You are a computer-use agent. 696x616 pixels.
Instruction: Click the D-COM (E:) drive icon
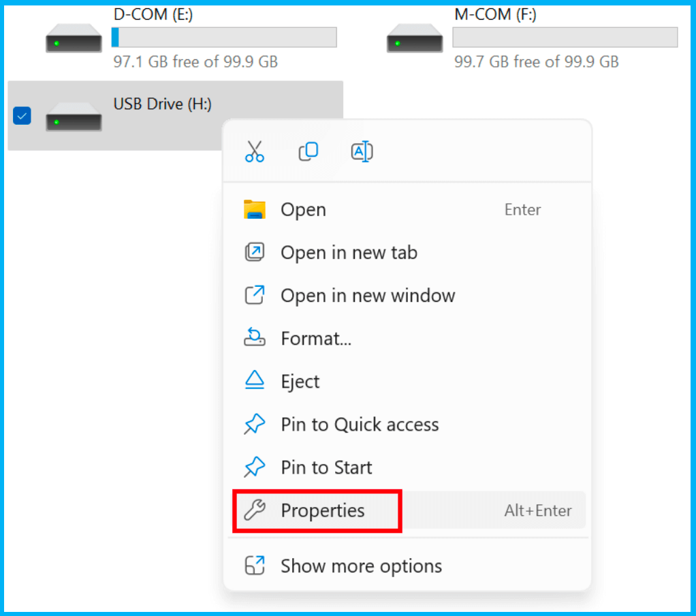(74, 38)
